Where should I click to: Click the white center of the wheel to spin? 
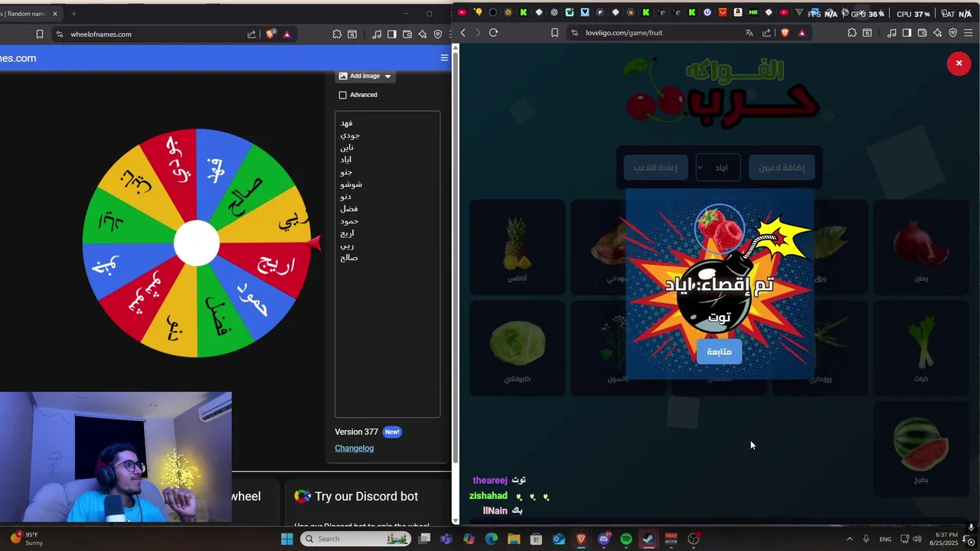click(x=197, y=243)
